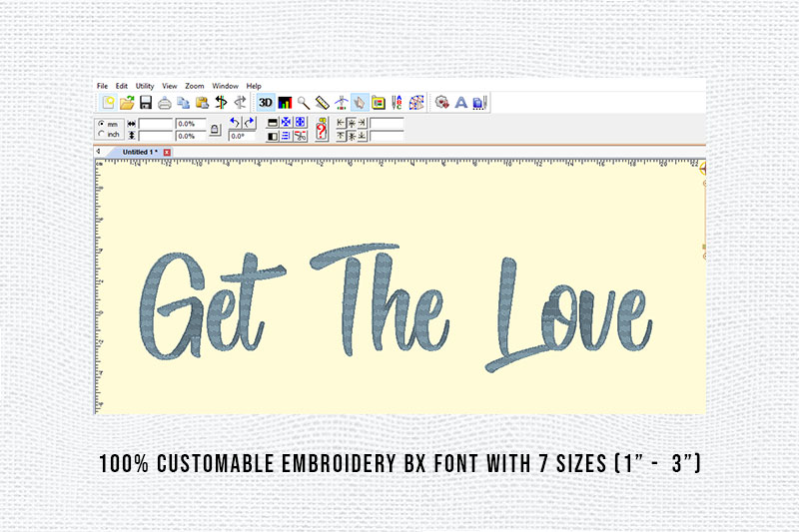Click the tab scroll left arrow
The width and height of the screenshot is (799, 532).
click(98, 152)
